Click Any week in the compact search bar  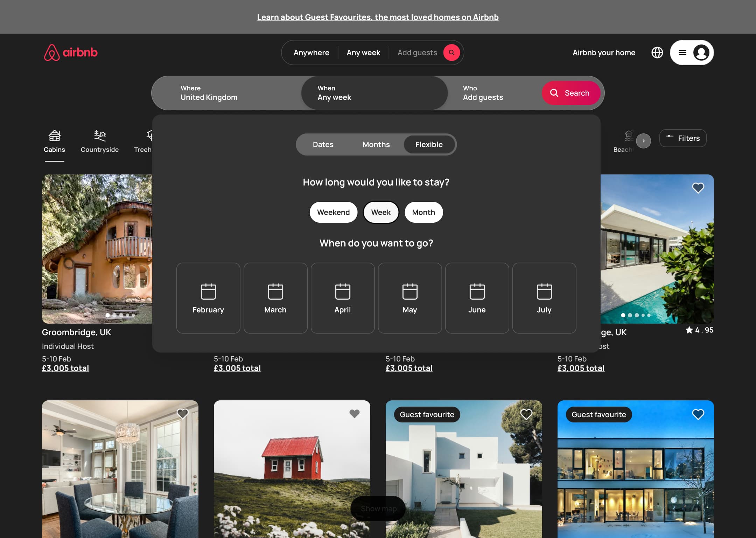click(363, 53)
